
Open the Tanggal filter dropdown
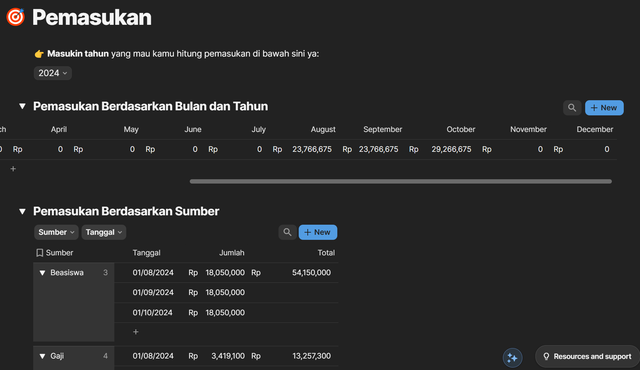click(x=104, y=232)
